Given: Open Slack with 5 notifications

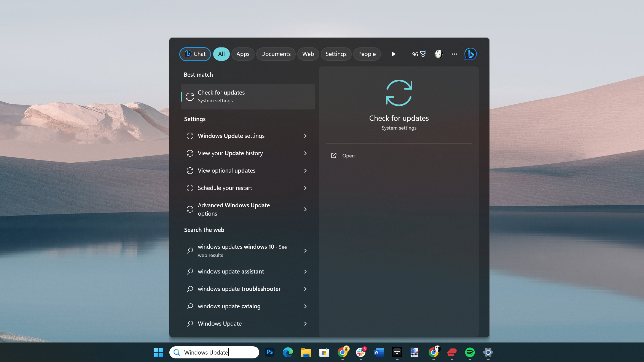Looking at the screenshot, I should [x=361, y=352].
